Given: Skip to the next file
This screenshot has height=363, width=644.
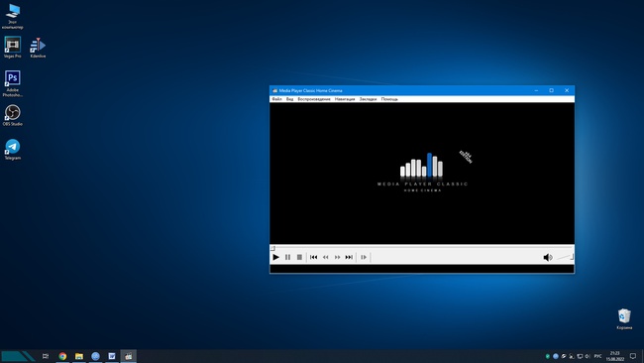Looking at the screenshot, I should click(x=349, y=257).
